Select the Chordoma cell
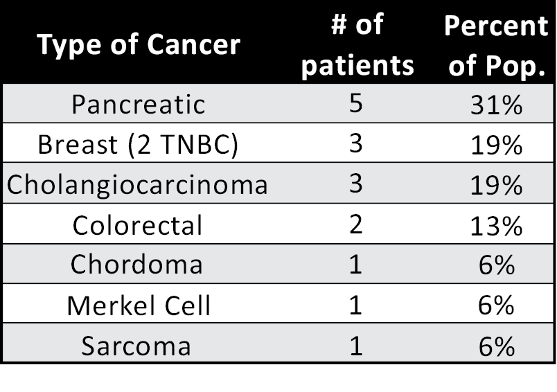Viewport: 557px width, 392px height. click(137, 265)
